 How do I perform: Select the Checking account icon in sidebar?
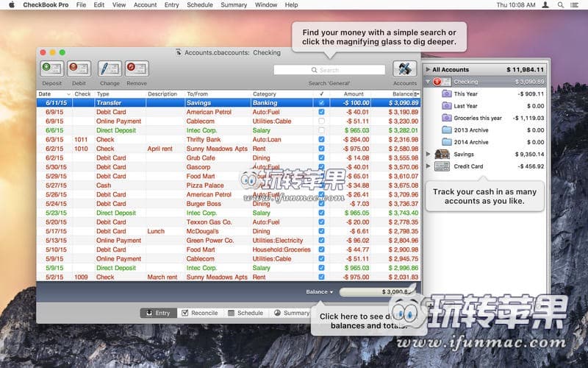[x=441, y=82]
